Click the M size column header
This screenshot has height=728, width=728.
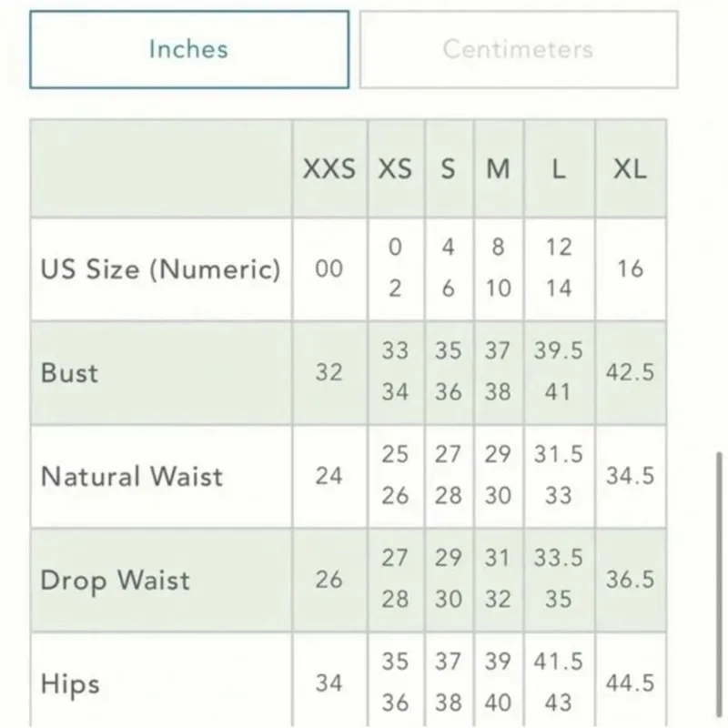tap(497, 169)
